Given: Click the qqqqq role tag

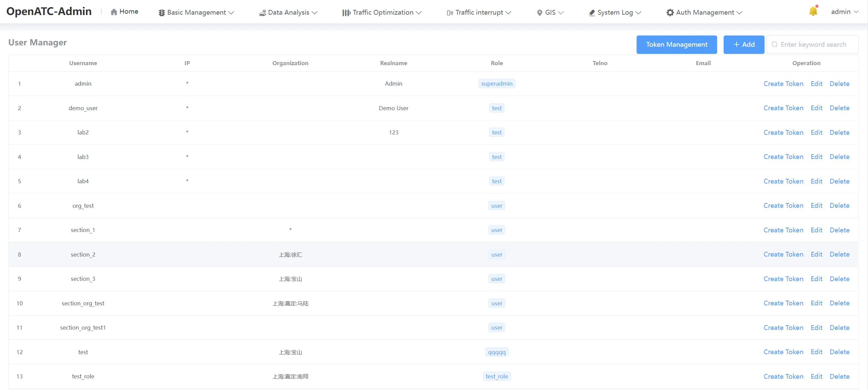Looking at the screenshot, I should coord(497,352).
